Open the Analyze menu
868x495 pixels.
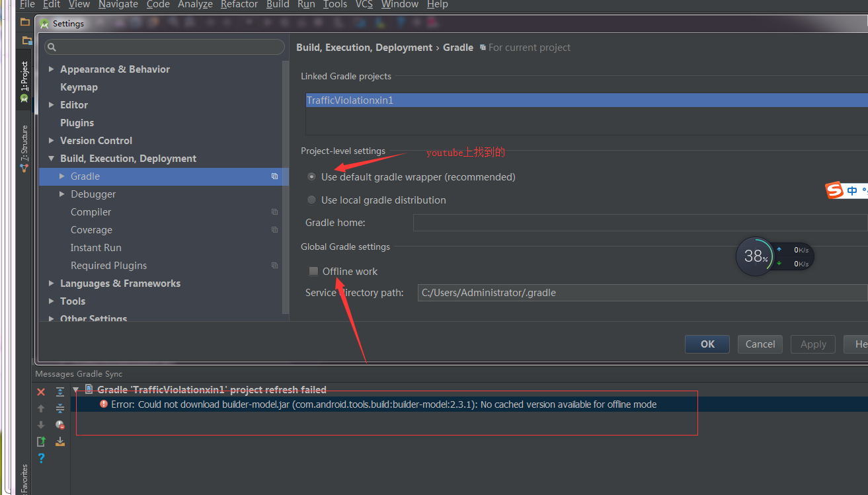pos(195,5)
